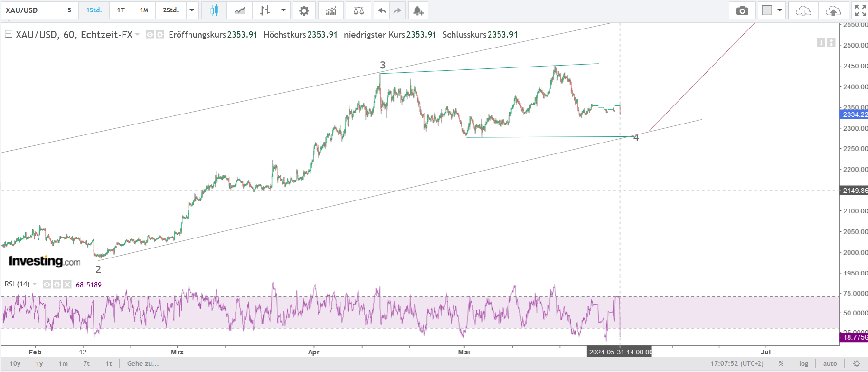Expand XAU/USD legend title dropdown
Screen dimensions: 868x372
coord(137,35)
